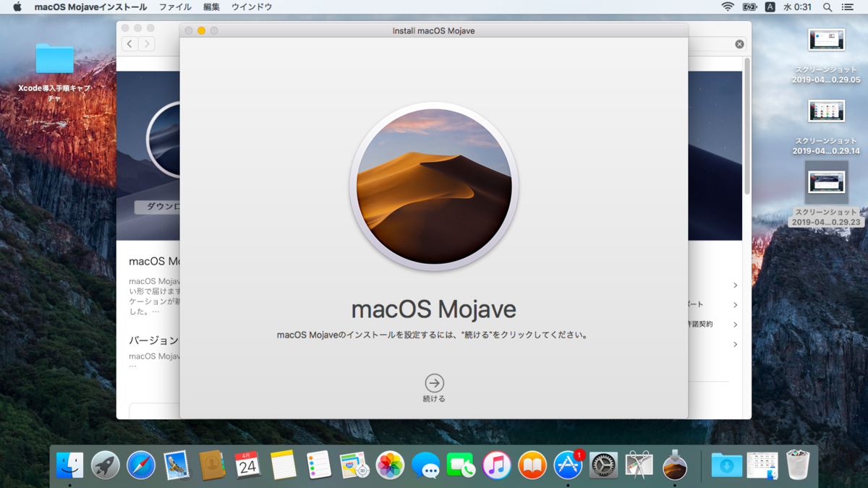Open the scissors screenshot utility in the Dock
868x488 pixels.
click(x=639, y=466)
